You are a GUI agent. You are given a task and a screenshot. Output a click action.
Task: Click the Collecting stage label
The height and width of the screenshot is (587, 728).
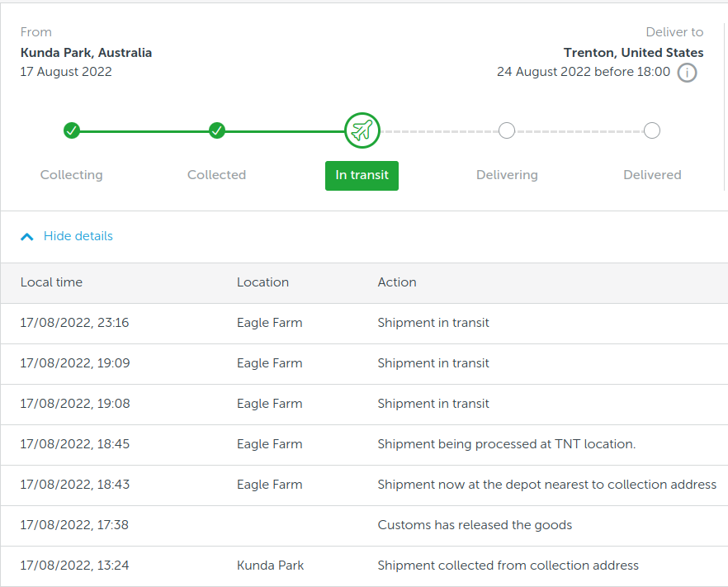point(72,175)
